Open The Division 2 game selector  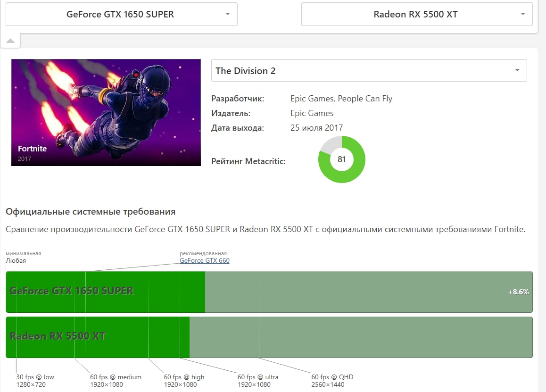click(x=369, y=70)
